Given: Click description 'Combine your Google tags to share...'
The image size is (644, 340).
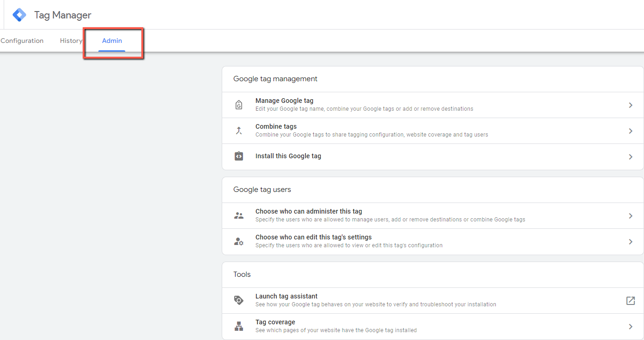Looking at the screenshot, I should point(371,135).
